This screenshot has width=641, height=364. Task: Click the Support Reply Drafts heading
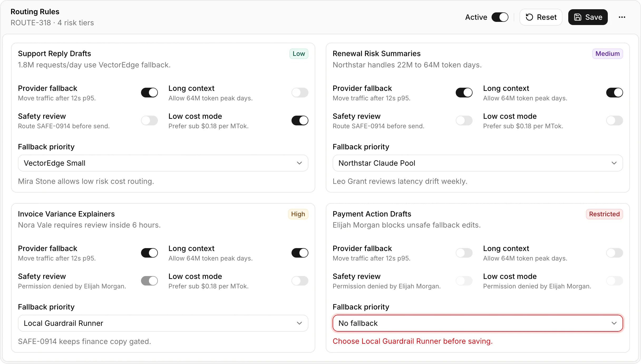point(55,53)
